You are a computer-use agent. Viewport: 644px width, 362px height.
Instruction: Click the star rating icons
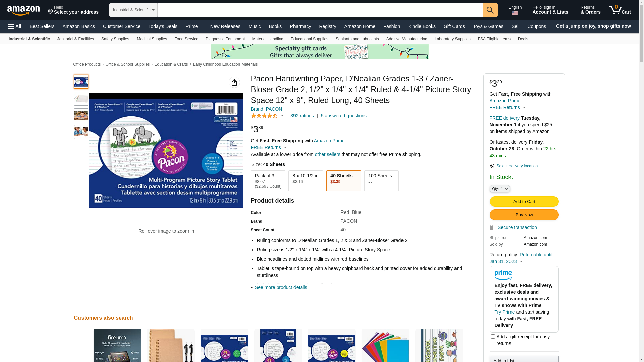tap(264, 116)
